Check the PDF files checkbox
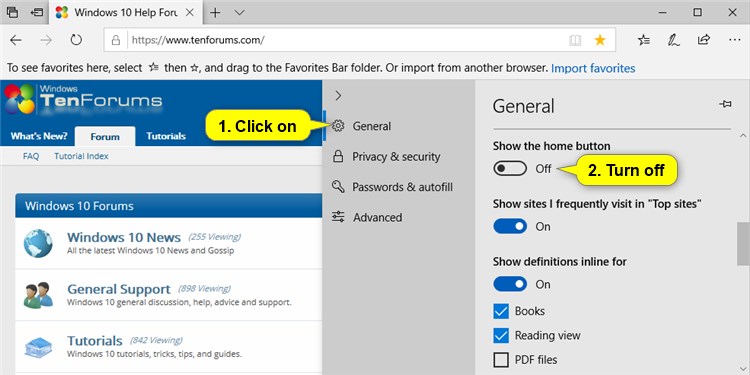 [x=501, y=360]
